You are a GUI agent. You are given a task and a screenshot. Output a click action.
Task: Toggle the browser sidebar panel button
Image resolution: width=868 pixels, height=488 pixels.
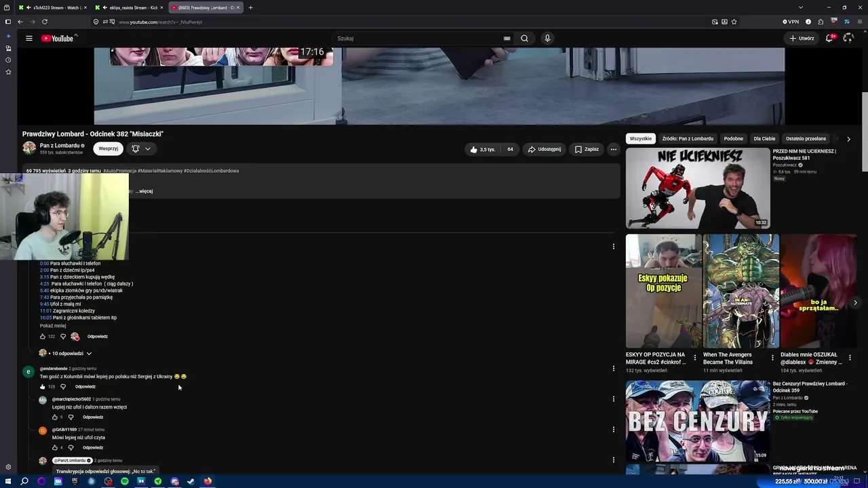click(8, 22)
